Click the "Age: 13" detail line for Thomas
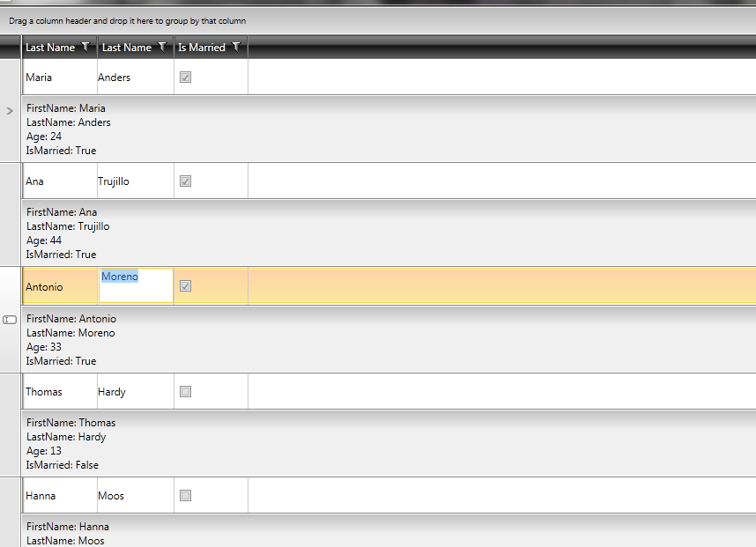756x547 pixels. click(44, 451)
